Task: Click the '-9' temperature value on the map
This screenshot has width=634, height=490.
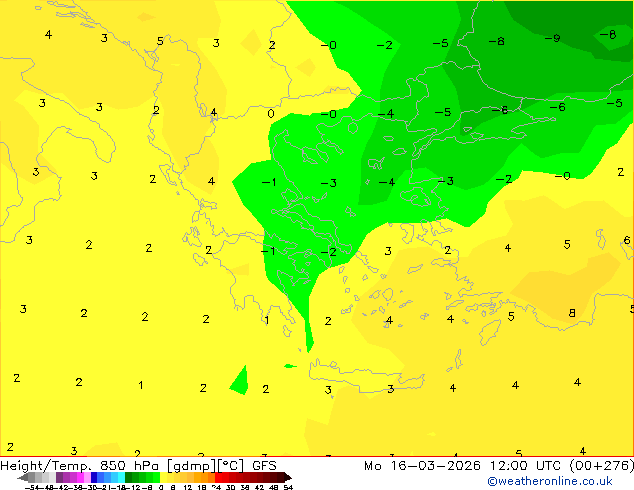Action: [x=552, y=38]
